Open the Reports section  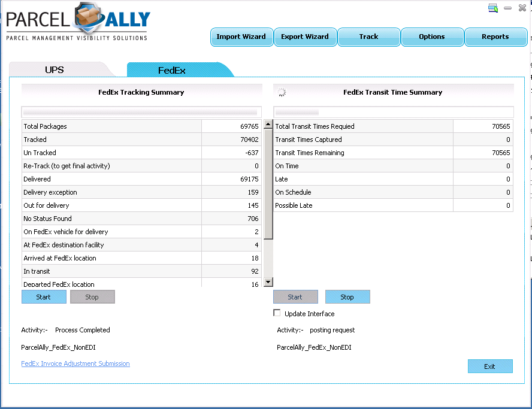click(495, 37)
